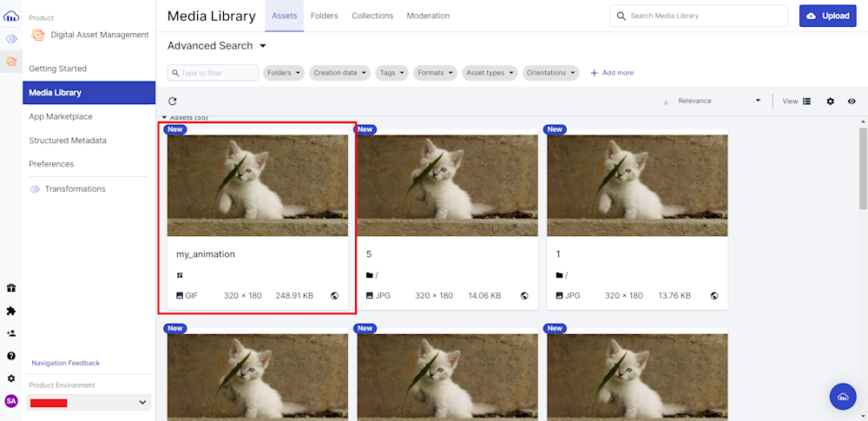The width and height of the screenshot is (868, 421).
Task: Open the Programmable Media chevrons icon in left rail
Action: [11, 39]
